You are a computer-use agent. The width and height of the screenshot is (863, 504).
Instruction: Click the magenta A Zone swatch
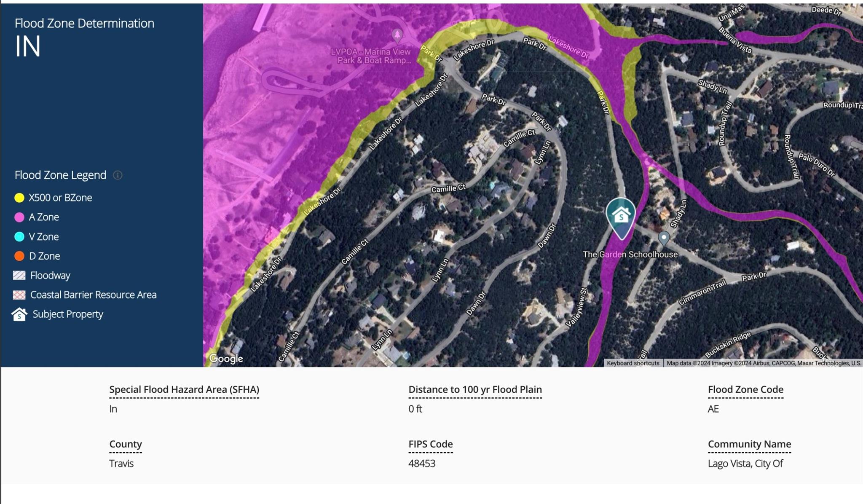pos(19,217)
